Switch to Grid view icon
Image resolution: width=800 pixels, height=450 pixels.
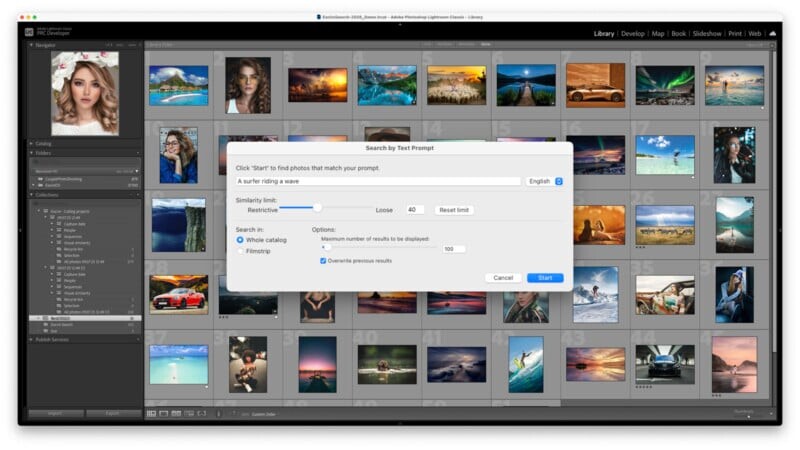[x=152, y=413]
